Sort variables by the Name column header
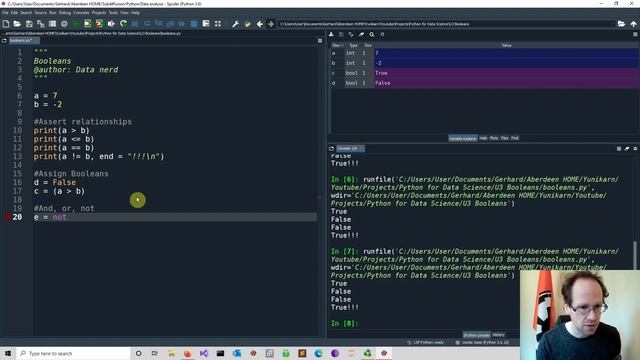This screenshot has height=360, width=640. 337,45
